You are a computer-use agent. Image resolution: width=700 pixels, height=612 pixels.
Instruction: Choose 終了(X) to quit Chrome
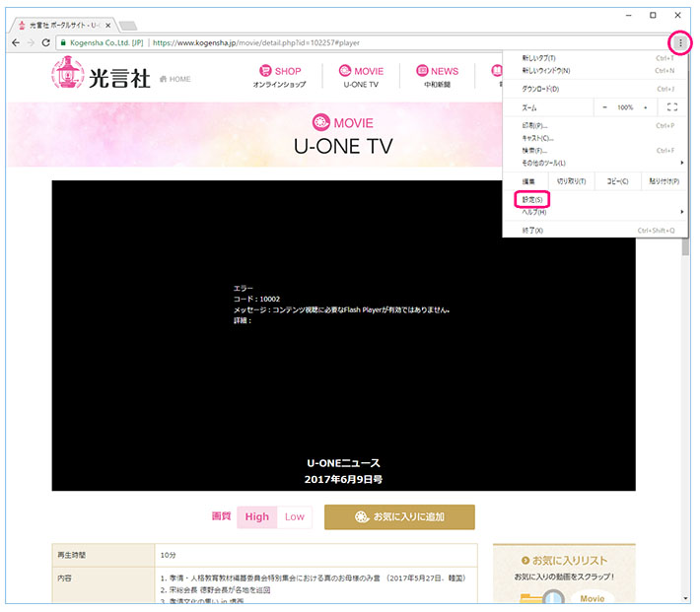[595, 231]
